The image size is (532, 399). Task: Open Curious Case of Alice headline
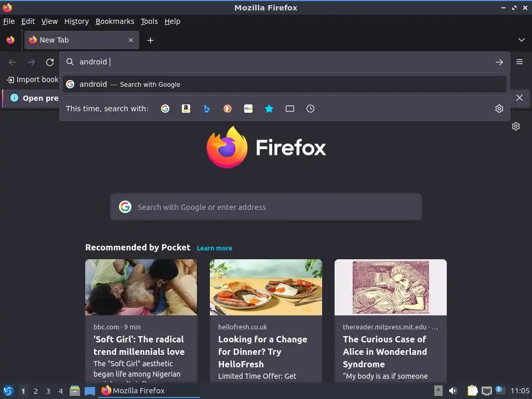click(385, 352)
